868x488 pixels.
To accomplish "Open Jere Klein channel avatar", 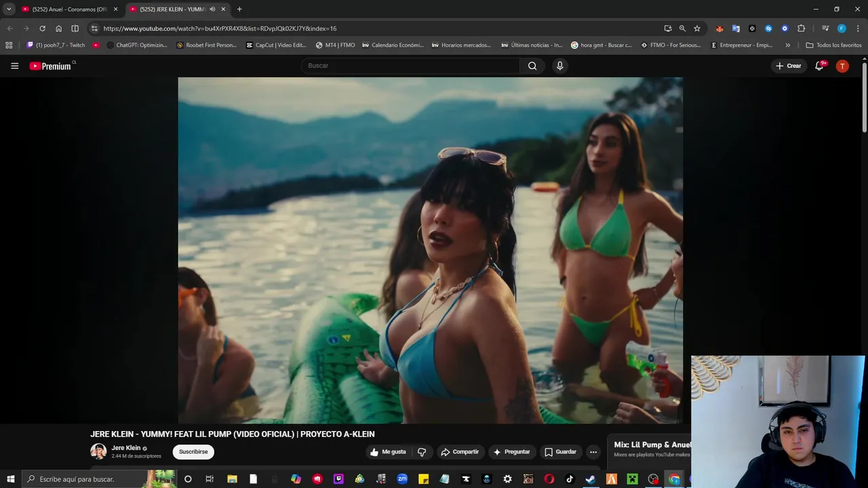I will [99, 451].
